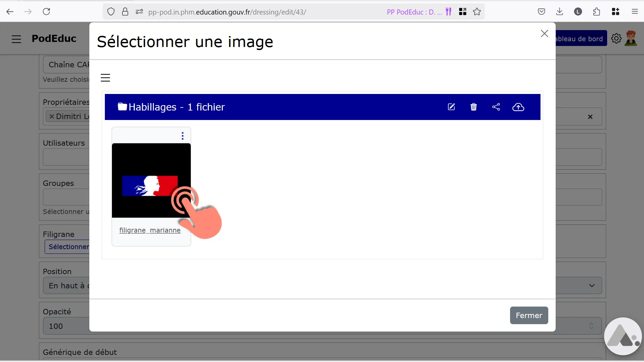Open options menu for filigrane_marianne file

point(183,136)
